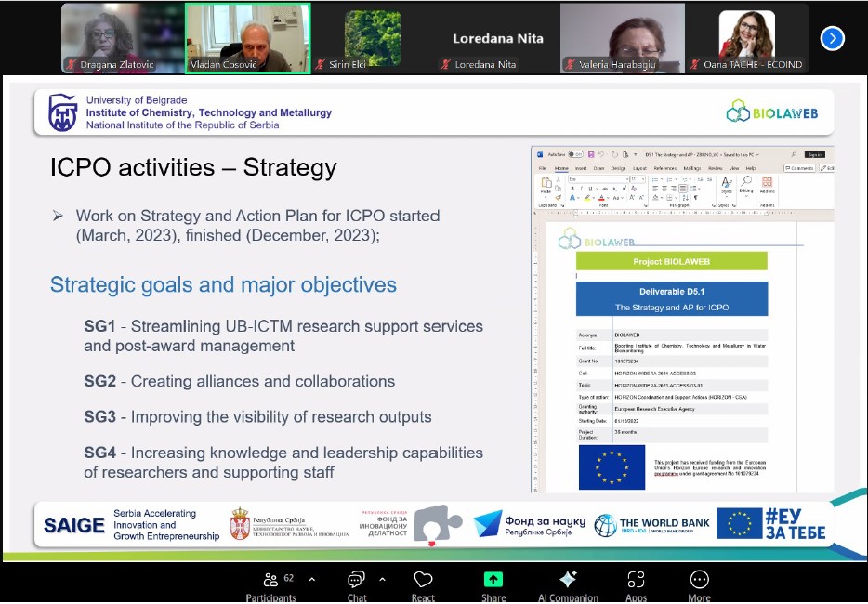Screen dimensions: 868x604
Task: Click the Sign in button in Word
Action: coord(814,154)
